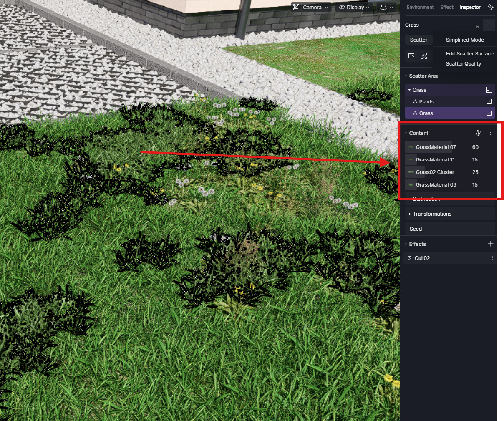504x421 pixels.
Task: Open options menu for Cull02 effect
Action: click(492, 258)
